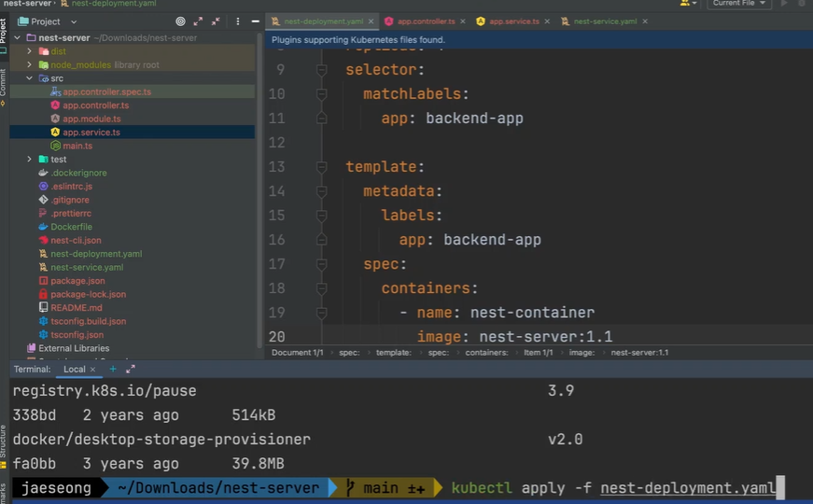Close the nest-service.yaml tab
This screenshot has width=813, height=504.
click(x=645, y=21)
